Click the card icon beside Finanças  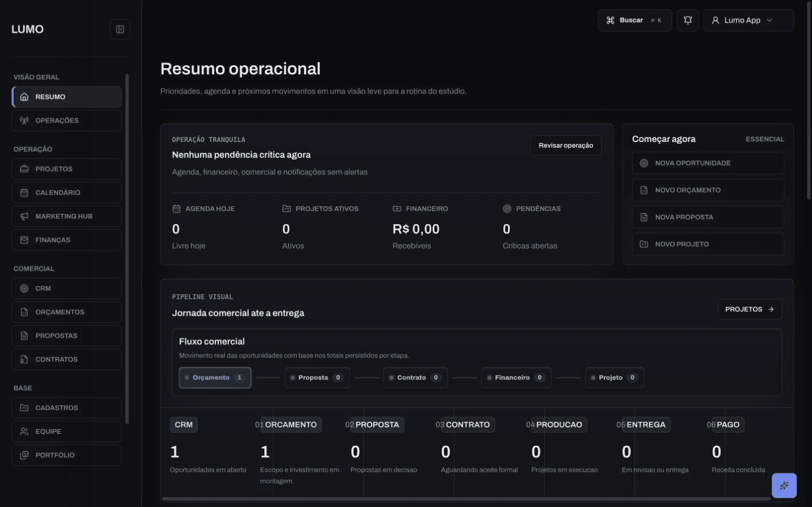[x=24, y=240]
